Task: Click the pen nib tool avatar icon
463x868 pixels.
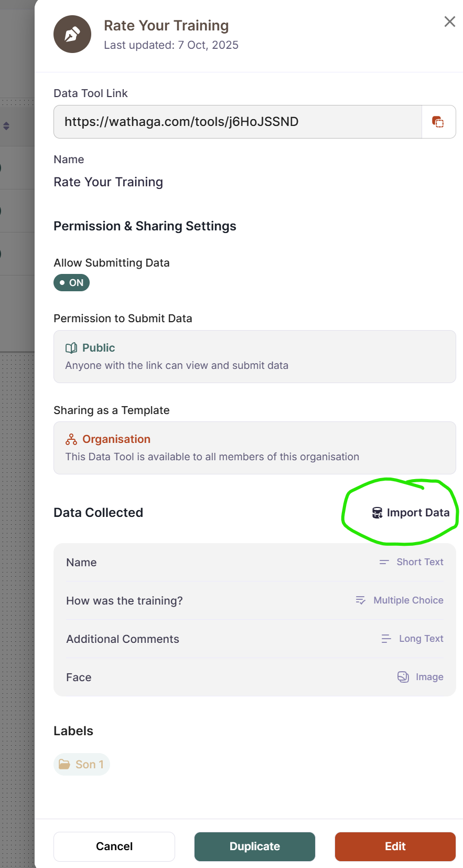Action: tap(72, 34)
